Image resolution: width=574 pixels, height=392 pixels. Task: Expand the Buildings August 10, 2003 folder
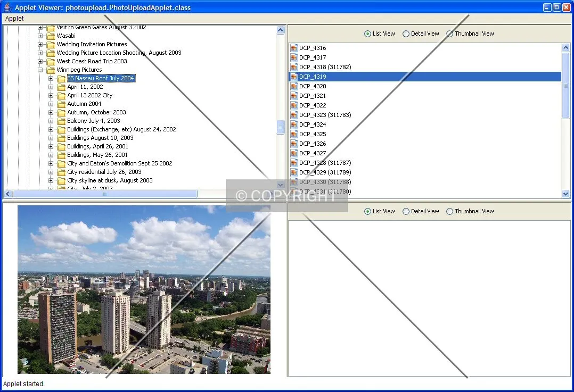(51, 138)
